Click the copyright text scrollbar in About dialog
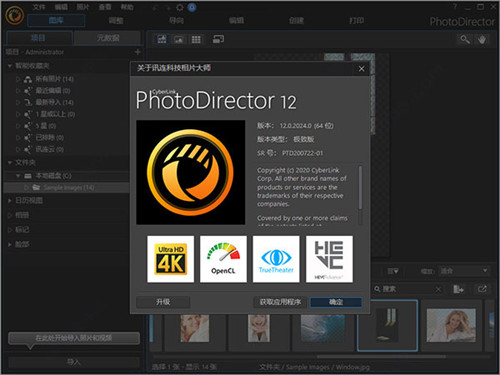 [360, 187]
